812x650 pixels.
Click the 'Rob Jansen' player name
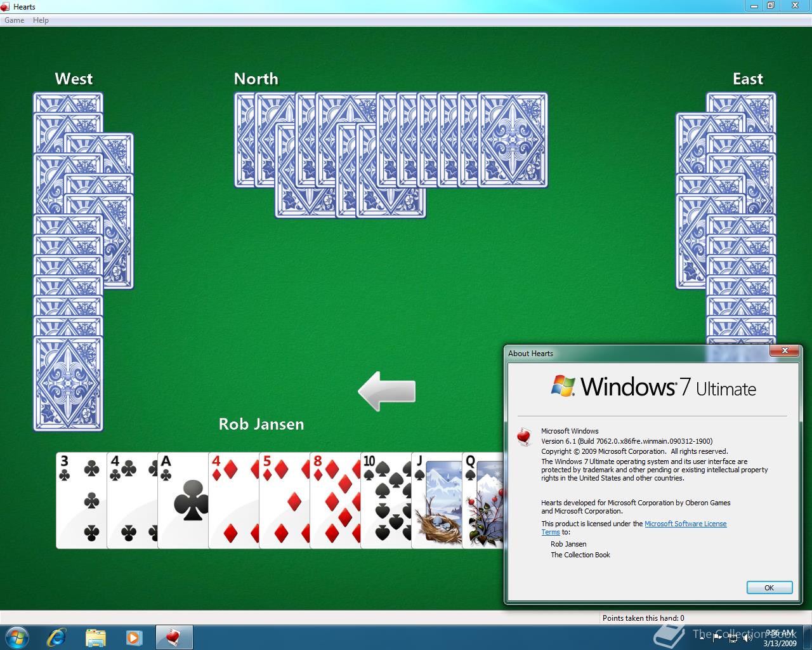261,424
